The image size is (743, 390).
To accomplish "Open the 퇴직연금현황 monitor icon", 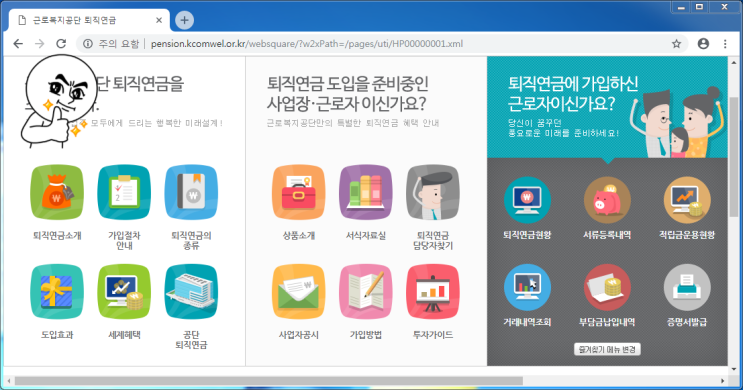I will tap(527, 200).
